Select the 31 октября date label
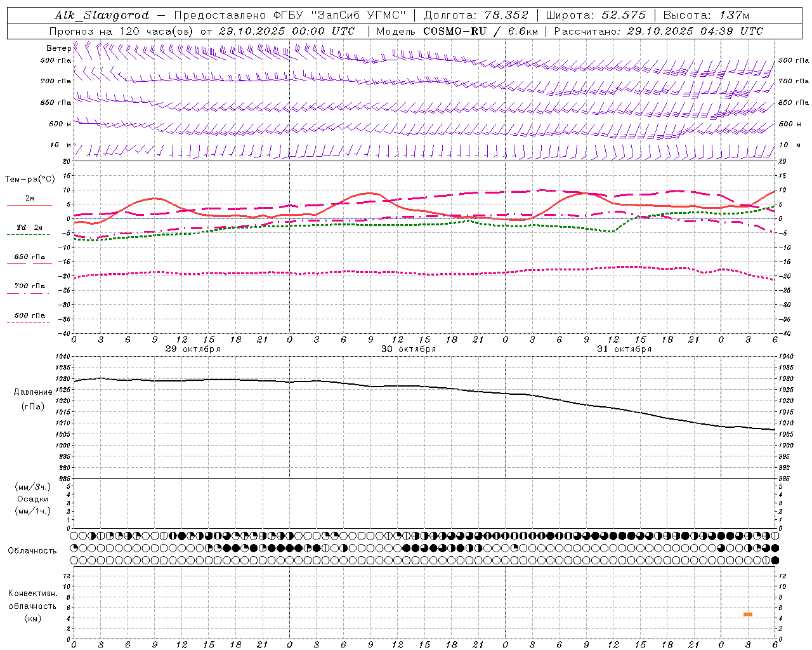Viewport: 812px width, 650px height. (624, 348)
